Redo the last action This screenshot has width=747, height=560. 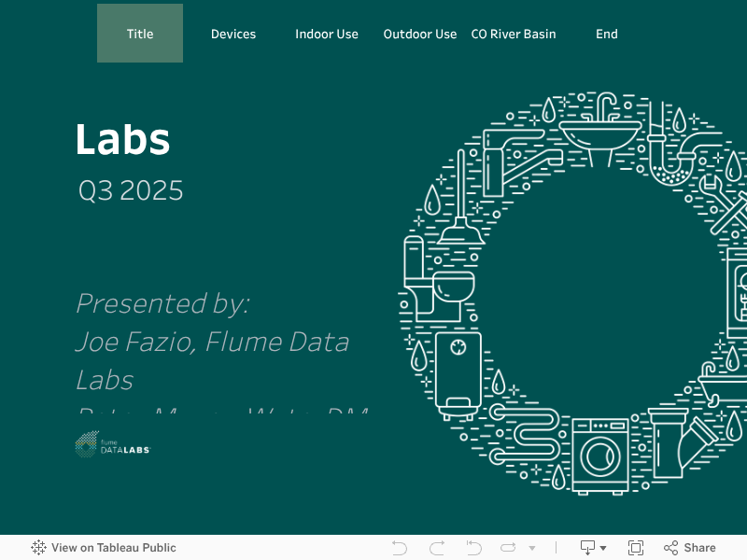(x=437, y=548)
